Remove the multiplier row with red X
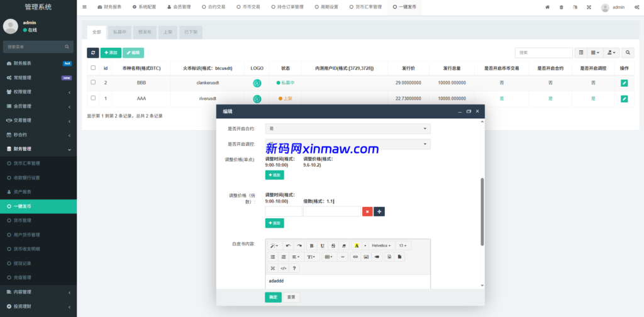This screenshot has height=317, width=644. 367,211
